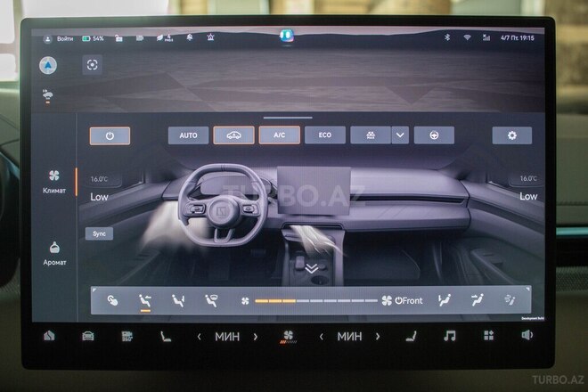Tap the car connection status icon
This screenshot has height=392, width=588.
47,95
